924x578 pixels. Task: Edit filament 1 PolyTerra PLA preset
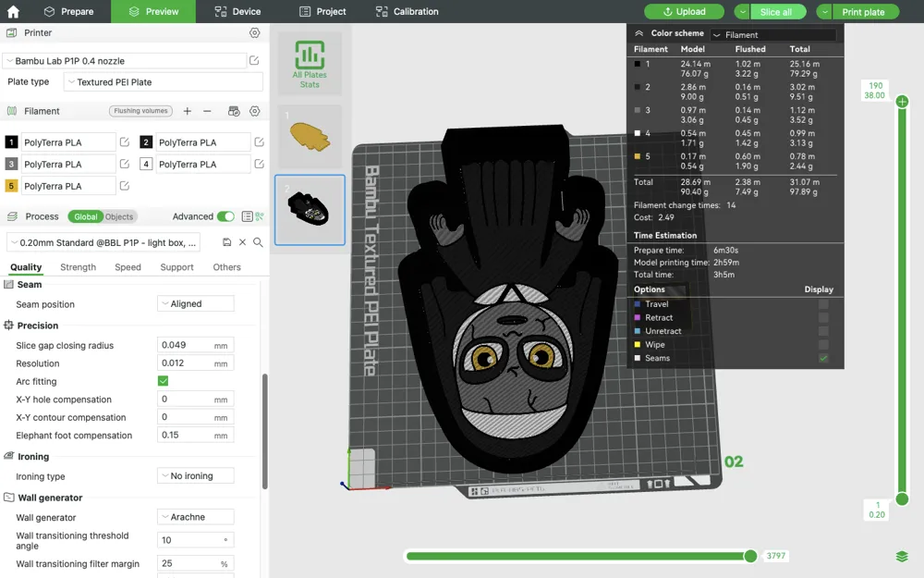tap(125, 142)
